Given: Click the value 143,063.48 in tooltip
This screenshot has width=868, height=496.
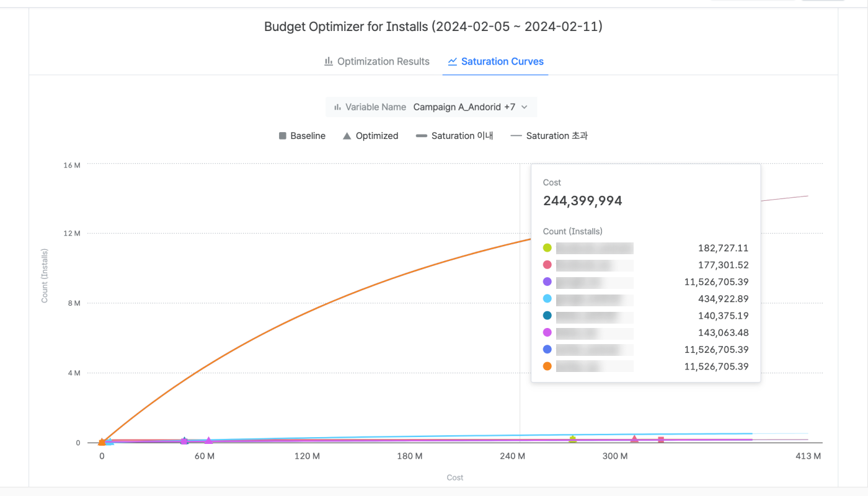Looking at the screenshot, I should pos(723,332).
